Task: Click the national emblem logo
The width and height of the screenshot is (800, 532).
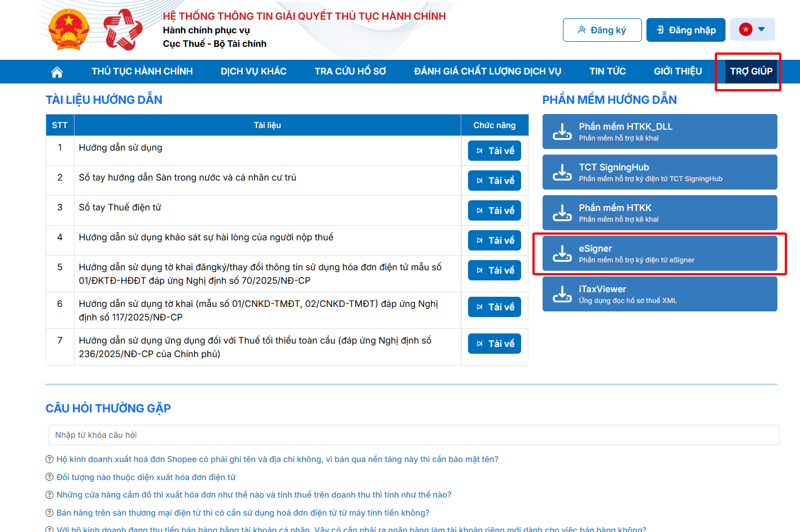Action: [69, 30]
